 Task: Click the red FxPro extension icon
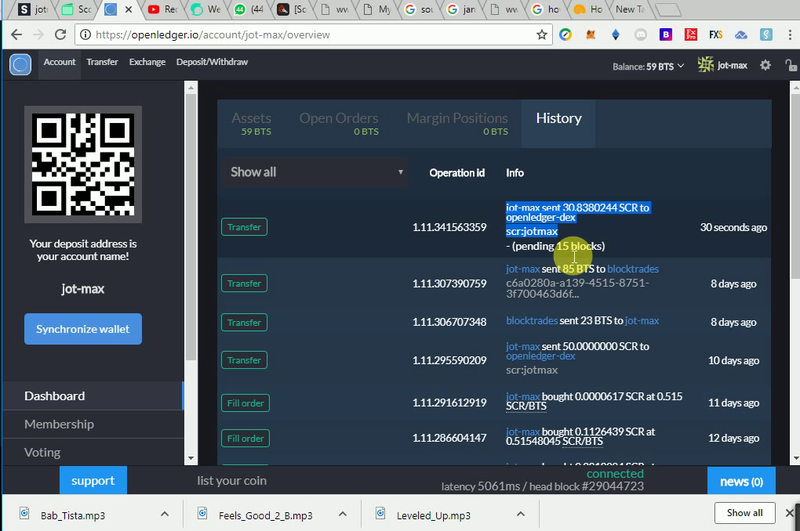[x=691, y=35]
